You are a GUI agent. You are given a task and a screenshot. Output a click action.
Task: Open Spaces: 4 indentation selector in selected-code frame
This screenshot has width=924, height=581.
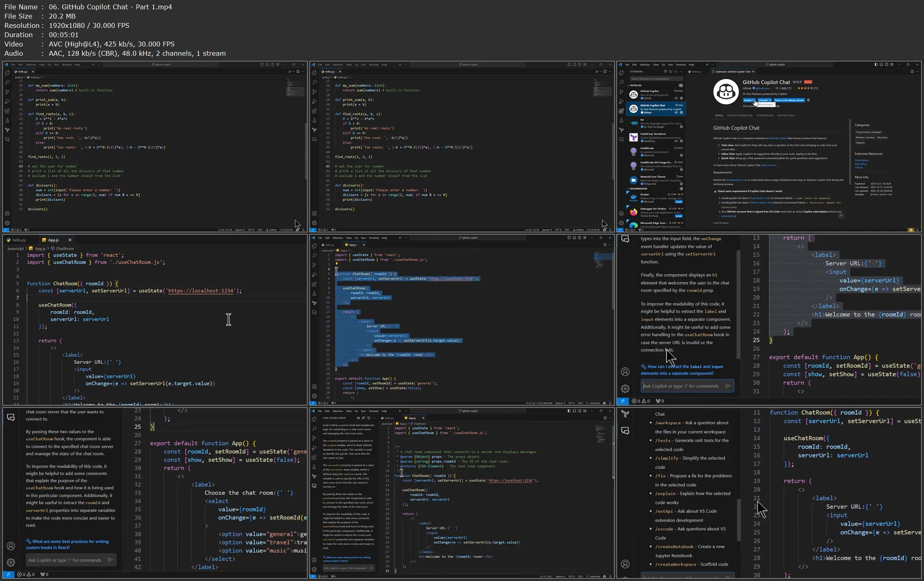(x=560, y=403)
